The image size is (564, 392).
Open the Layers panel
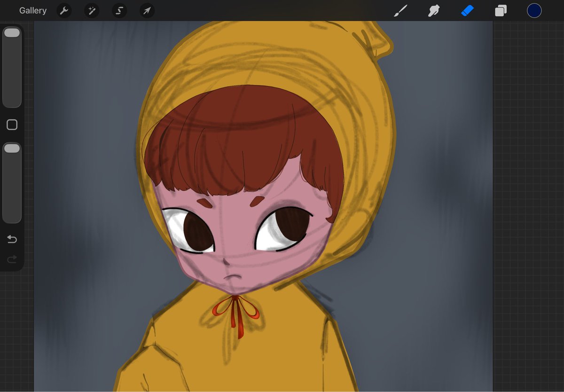pyautogui.click(x=501, y=10)
